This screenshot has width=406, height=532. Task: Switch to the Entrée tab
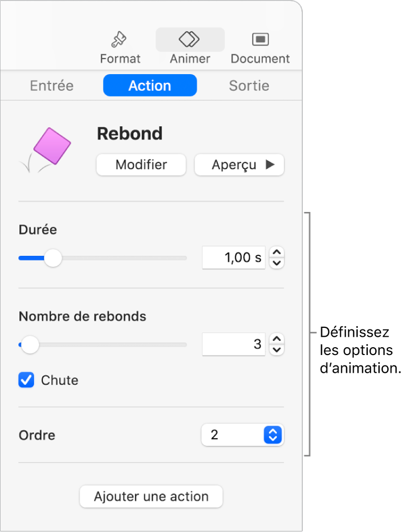[52, 86]
